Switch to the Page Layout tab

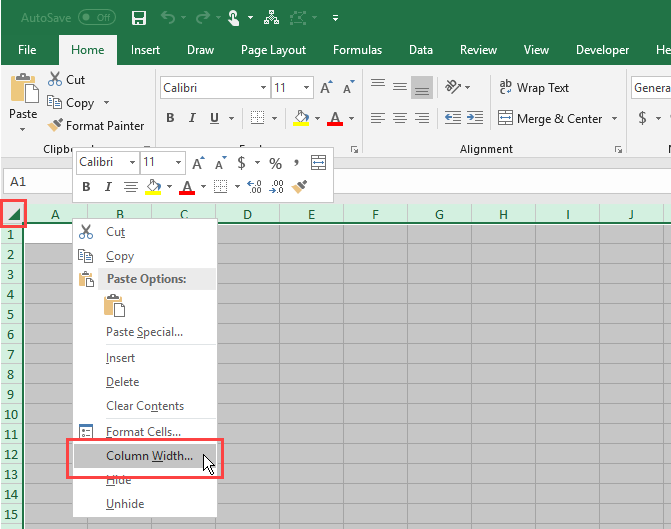273,50
